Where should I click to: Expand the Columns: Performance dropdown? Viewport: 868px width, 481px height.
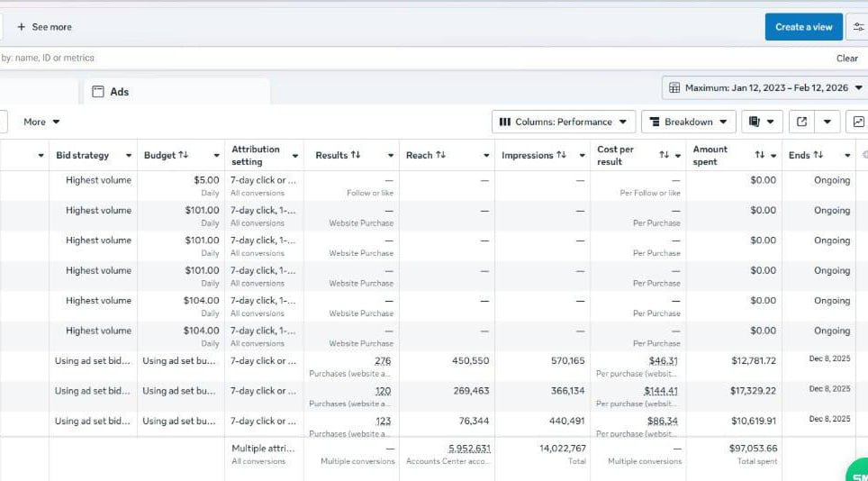click(x=563, y=122)
